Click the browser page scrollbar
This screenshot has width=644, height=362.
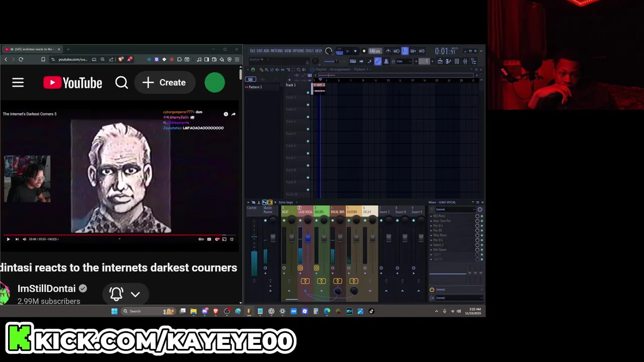(x=240, y=74)
